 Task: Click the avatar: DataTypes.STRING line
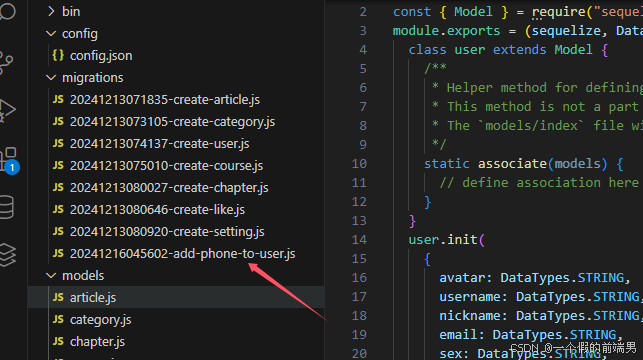point(535,278)
